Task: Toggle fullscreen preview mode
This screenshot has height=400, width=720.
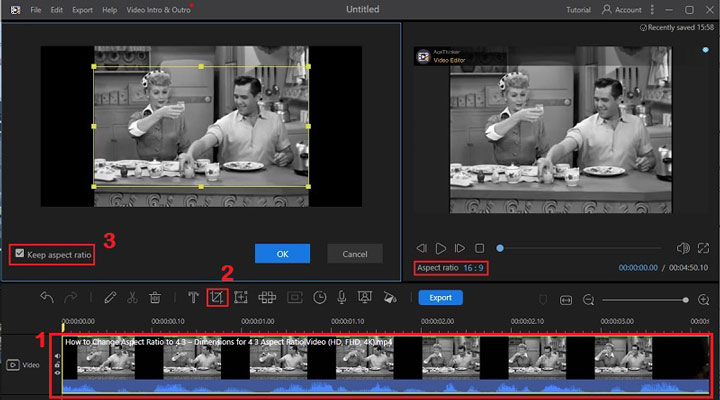Action: point(706,248)
